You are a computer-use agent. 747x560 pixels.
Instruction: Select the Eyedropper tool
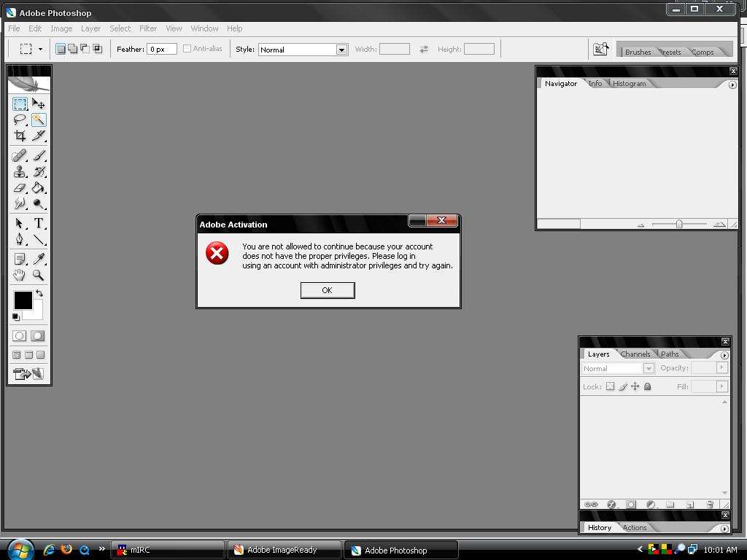[39, 259]
